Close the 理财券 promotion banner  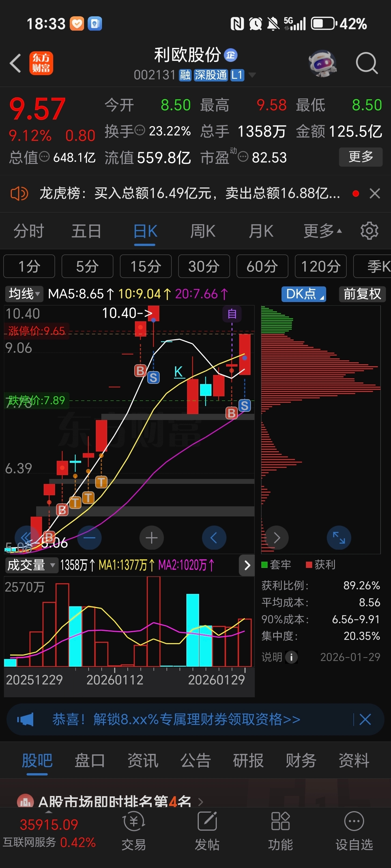[365, 719]
